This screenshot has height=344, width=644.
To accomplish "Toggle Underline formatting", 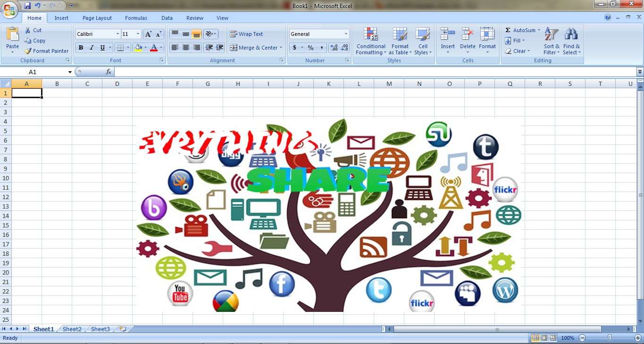I will [x=102, y=48].
